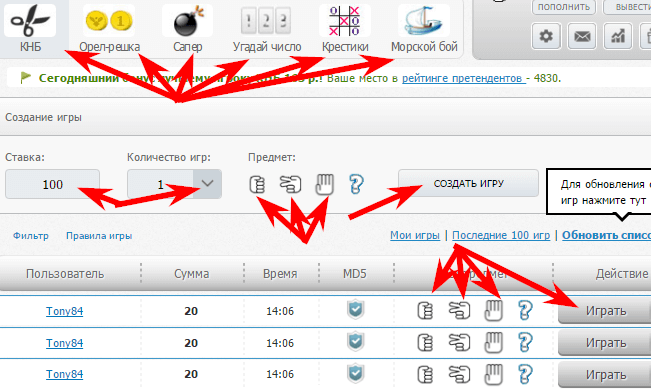This screenshot has height=389, width=651.
Task: Open the Правила игры link
Action: [x=99, y=236]
